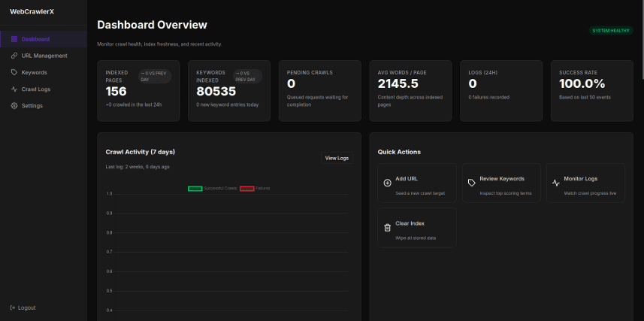The width and height of the screenshot is (644, 321).
Task: Select the Review Keywords quick action
Action: coord(500,183)
